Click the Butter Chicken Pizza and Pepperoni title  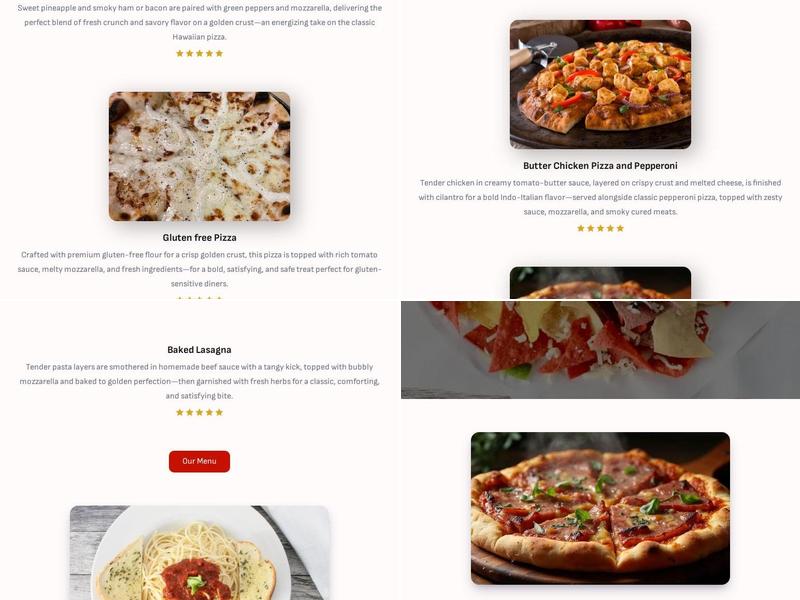click(x=600, y=166)
